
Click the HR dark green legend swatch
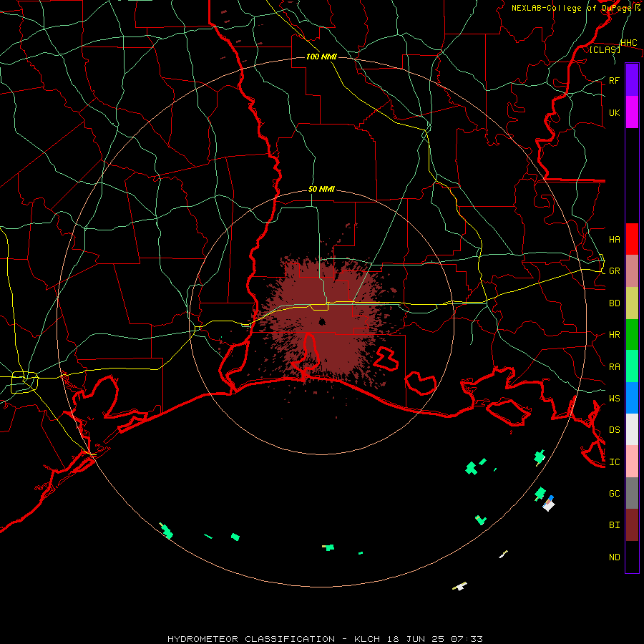coord(632,335)
